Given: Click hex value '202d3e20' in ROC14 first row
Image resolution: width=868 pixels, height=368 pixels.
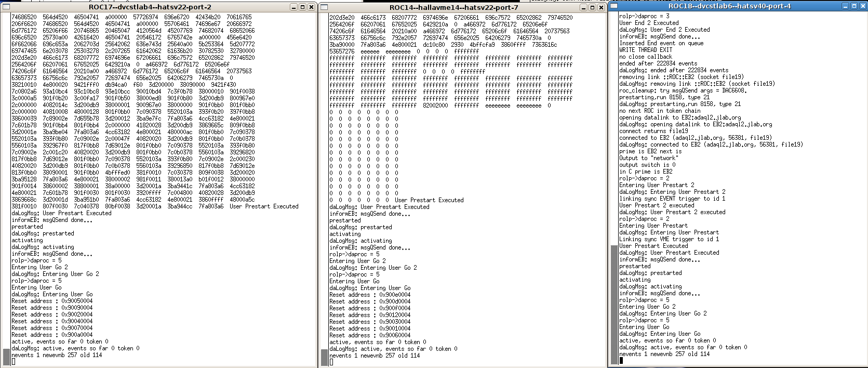Looking at the screenshot, I should (x=342, y=18).
